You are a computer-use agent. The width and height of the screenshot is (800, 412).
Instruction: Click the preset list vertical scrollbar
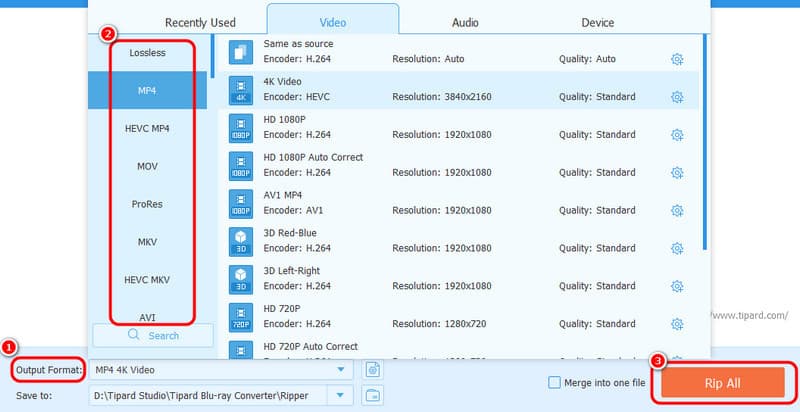pyautogui.click(x=705, y=142)
